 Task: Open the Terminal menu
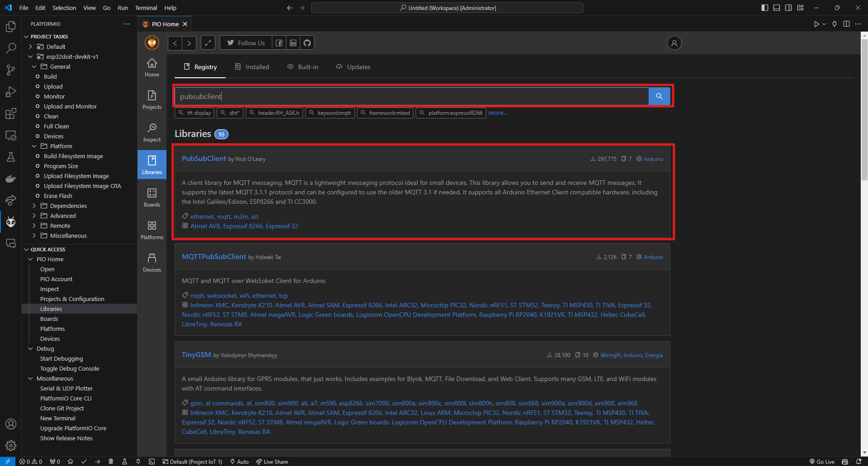tap(146, 8)
